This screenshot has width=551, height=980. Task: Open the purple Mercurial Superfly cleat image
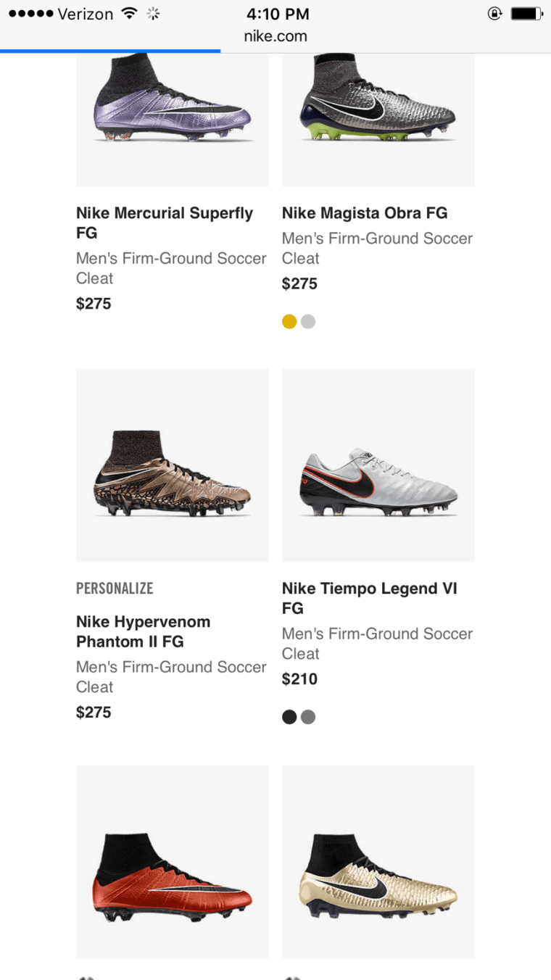[x=173, y=109]
